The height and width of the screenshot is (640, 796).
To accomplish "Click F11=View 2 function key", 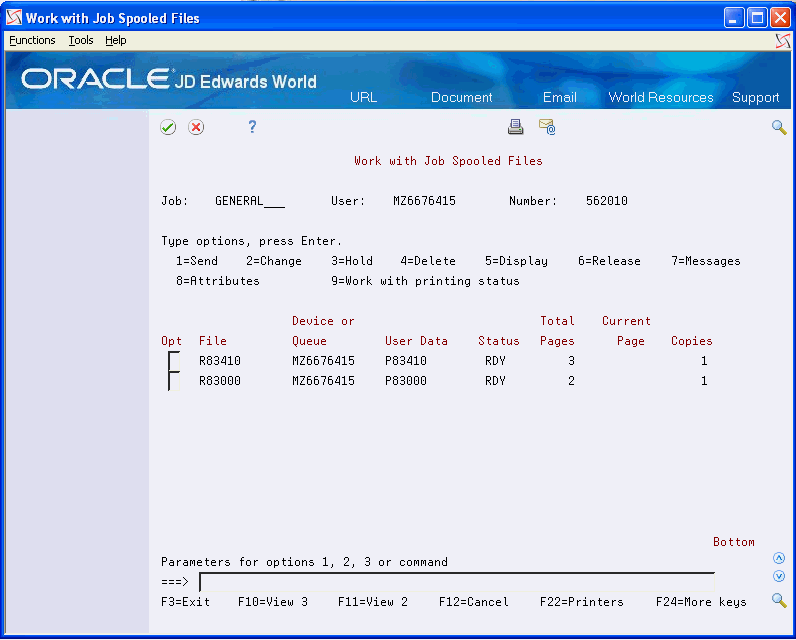I will (373, 602).
